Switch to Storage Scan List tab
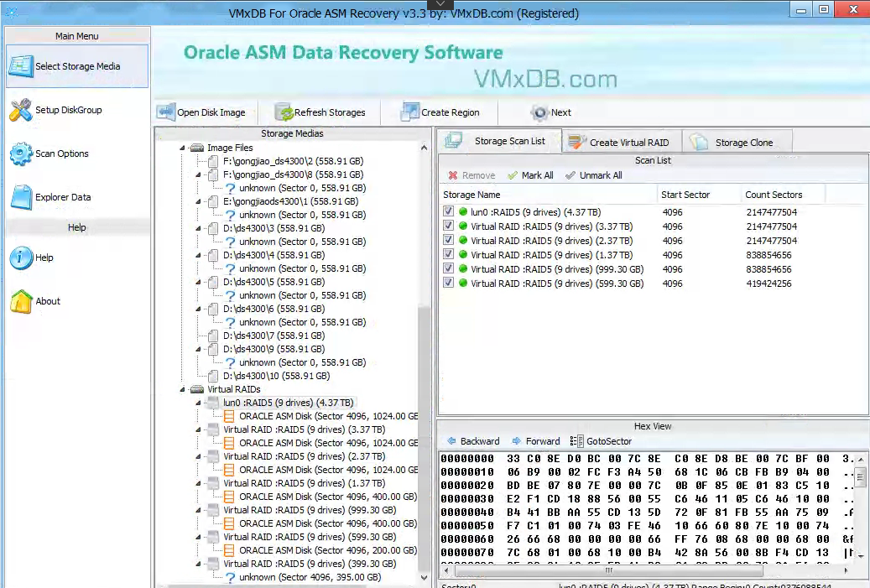This screenshot has height=588, width=870. (x=499, y=141)
